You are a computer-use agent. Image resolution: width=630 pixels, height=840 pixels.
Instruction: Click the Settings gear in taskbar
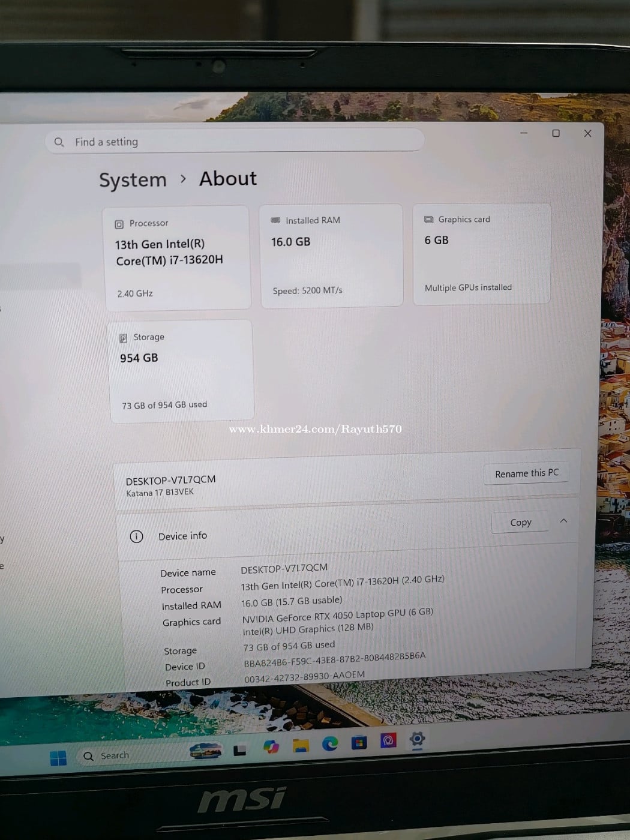click(x=417, y=739)
